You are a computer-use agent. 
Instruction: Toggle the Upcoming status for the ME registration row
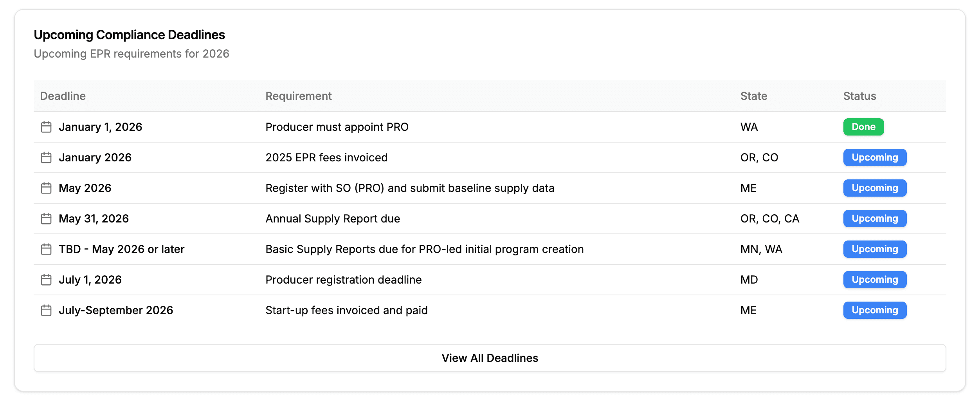coord(875,188)
